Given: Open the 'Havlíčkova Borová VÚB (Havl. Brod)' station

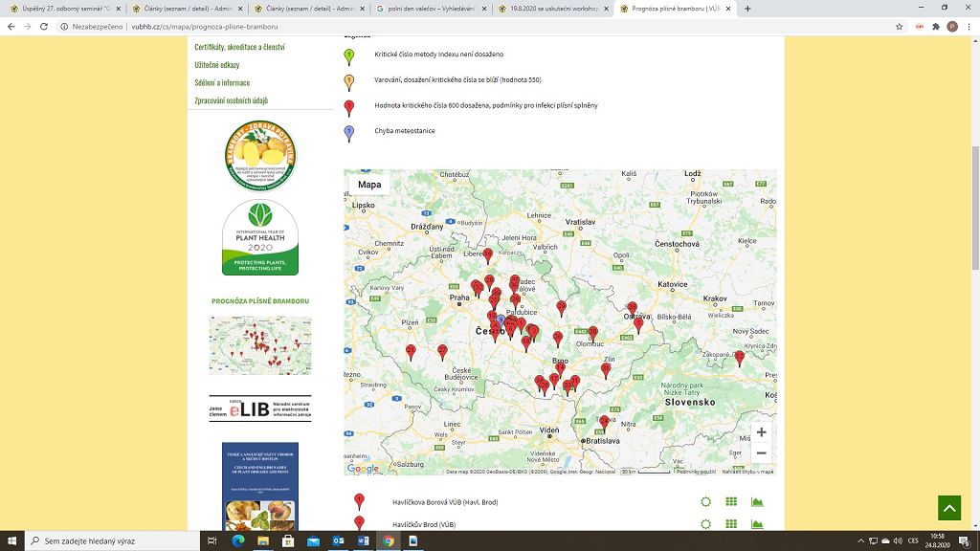Looking at the screenshot, I should click(x=445, y=502).
